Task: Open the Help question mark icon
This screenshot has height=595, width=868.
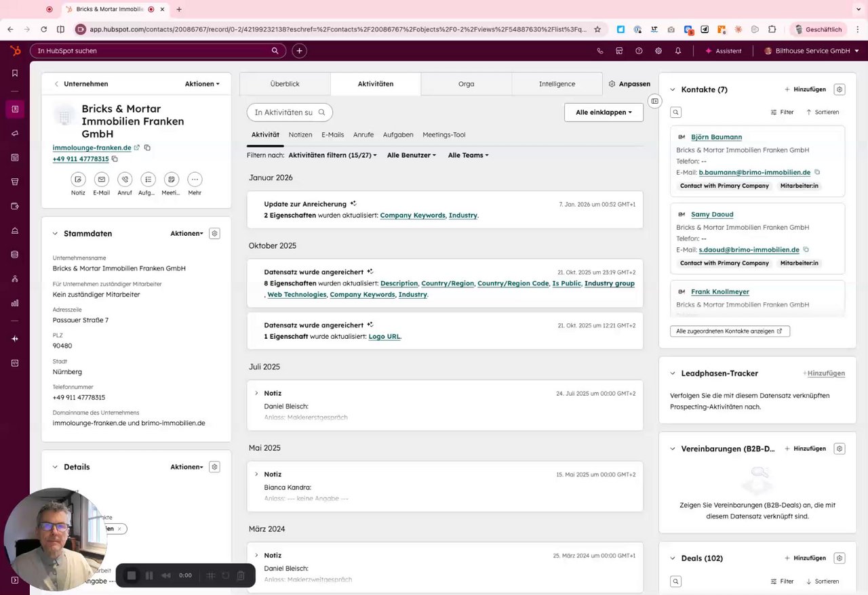Action: pos(639,51)
